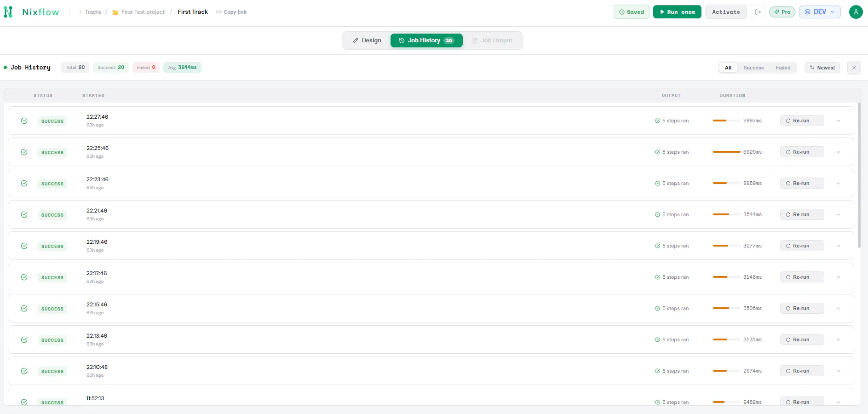Image resolution: width=868 pixels, height=414 pixels.
Task: Filter jobs by Failed
Action: 783,68
